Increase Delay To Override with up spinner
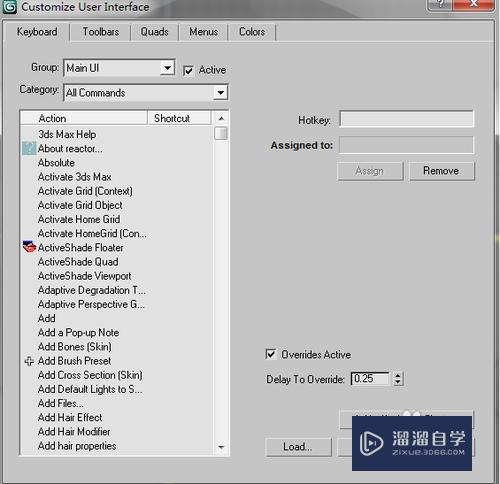Image resolution: width=500 pixels, height=484 pixels. (x=397, y=375)
